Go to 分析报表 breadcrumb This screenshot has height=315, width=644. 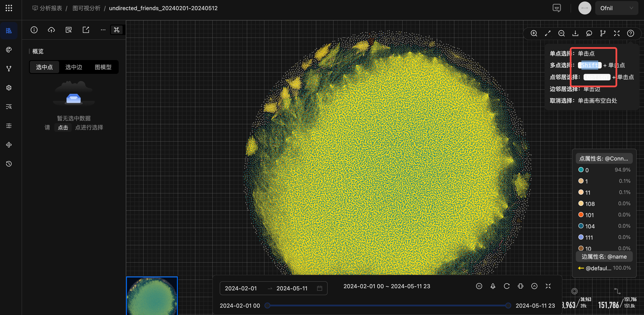pos(47,8)
